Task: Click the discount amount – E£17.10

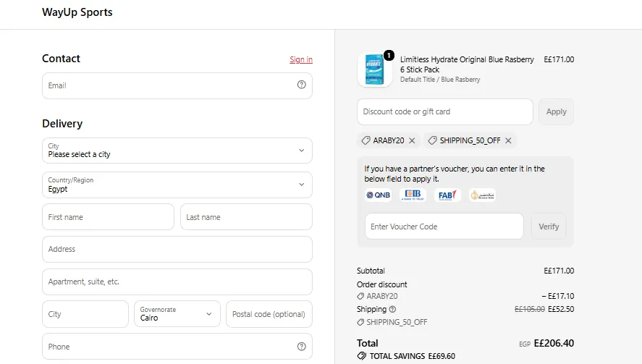Action: 557,296
